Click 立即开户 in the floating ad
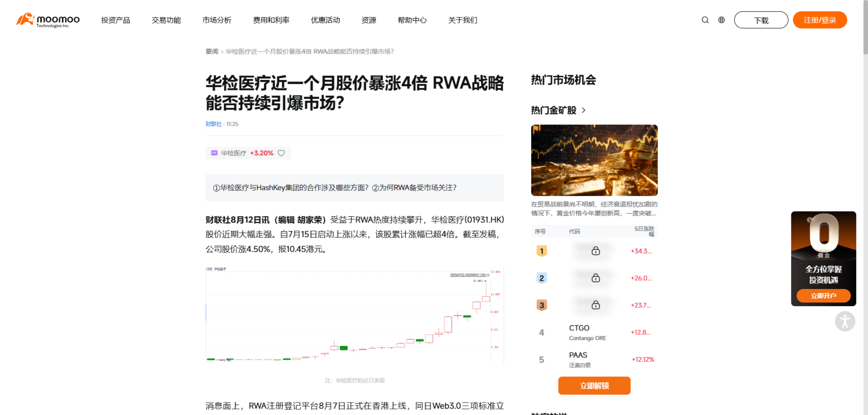868x415 pixels. 824,296
